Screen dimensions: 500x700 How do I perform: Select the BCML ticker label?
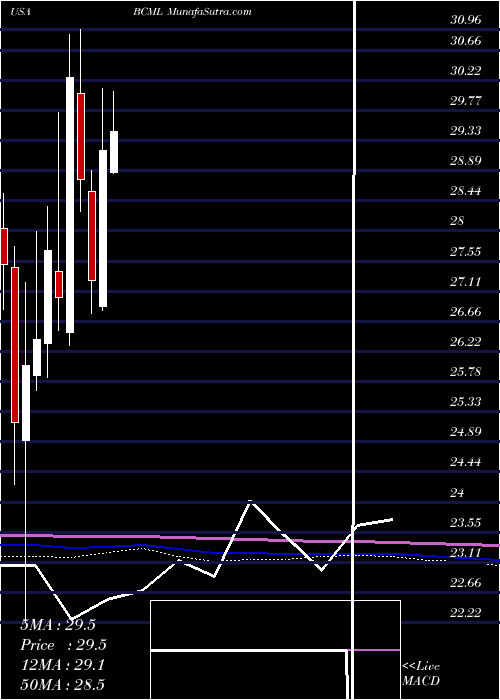click(149, 12)
